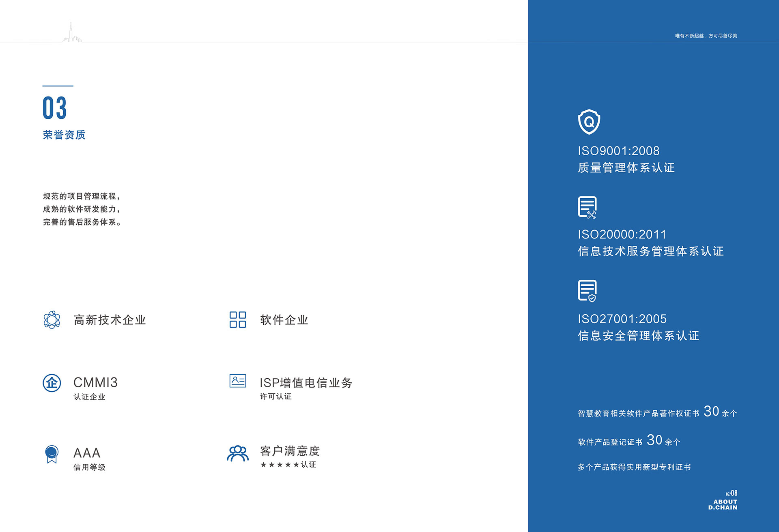Screen dimensions: 779x532
Task: Click the five stars 认证 rating text
Action: [x=288, y=465]
